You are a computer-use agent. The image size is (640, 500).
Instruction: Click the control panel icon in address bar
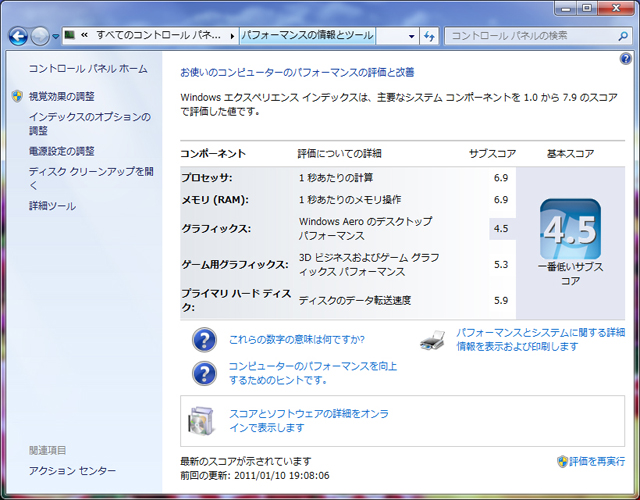[70, 35]
